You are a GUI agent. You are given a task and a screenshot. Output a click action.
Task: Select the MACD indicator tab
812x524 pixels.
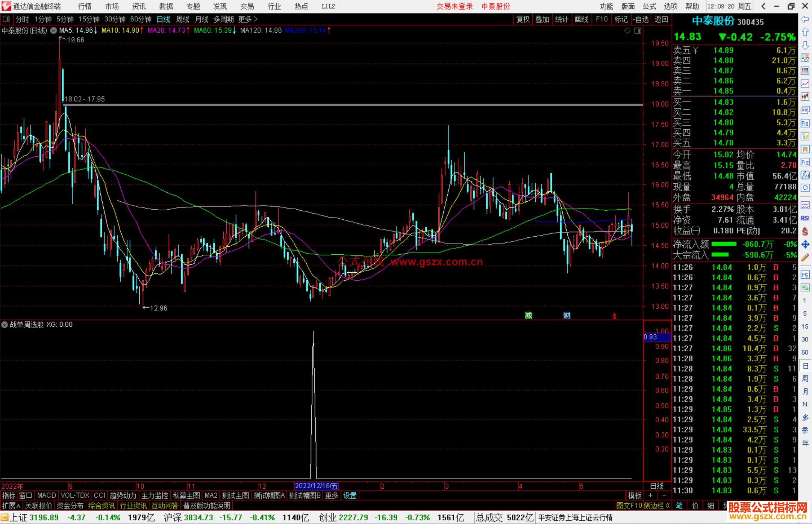46,495
